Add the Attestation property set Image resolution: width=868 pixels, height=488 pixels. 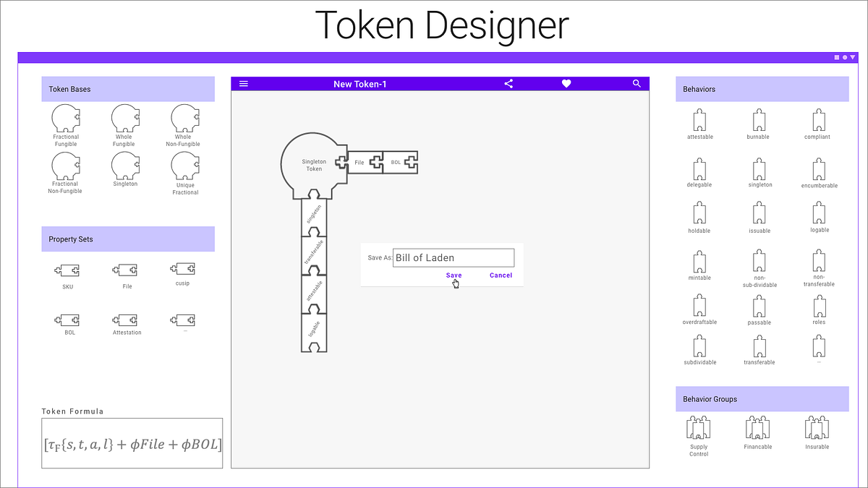click(x=126, y=320)
